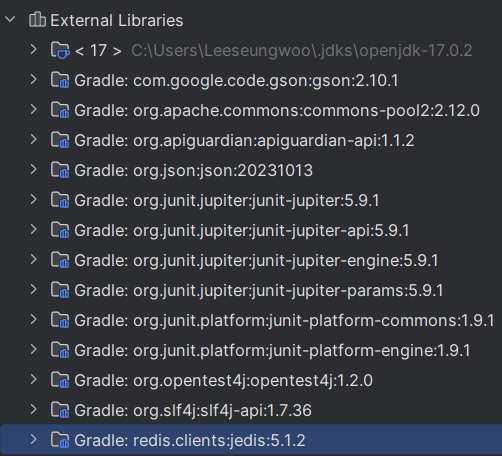
Task: Select Gradle: org.junit.jupiter:junit-jupiter-api:5.9.1
Action: 242,231
